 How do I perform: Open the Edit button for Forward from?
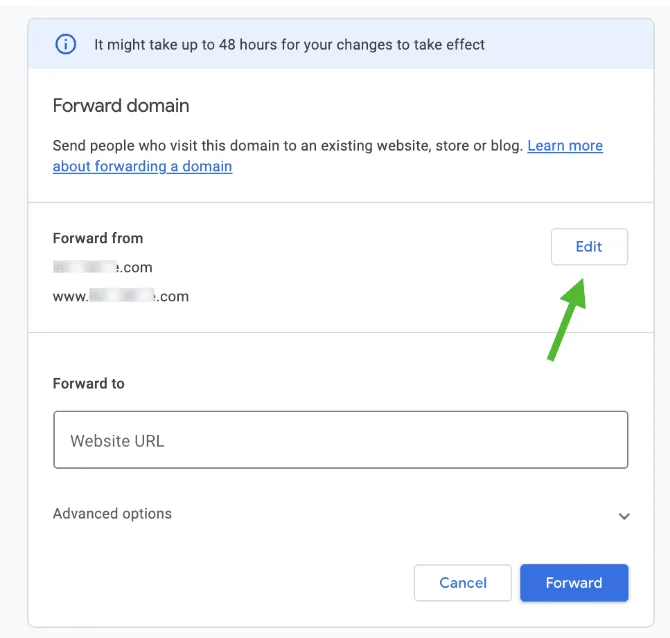click(589, 247)
